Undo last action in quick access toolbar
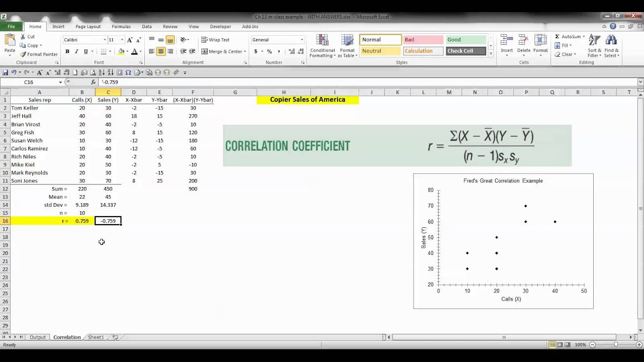Screen dimensions: 644x362 pos(14,72)
